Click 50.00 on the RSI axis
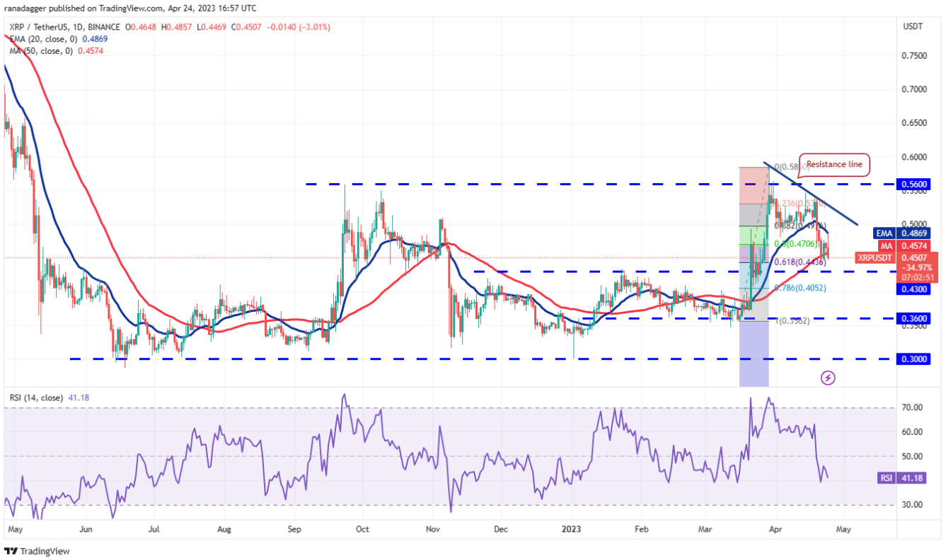 click(912, 456)
